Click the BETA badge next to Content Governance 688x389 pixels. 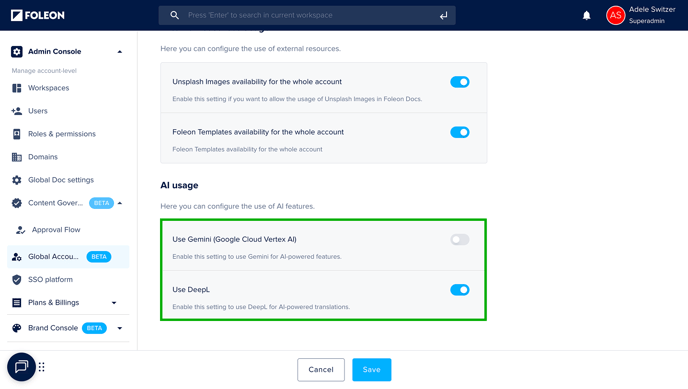click(x=101, y=203)
